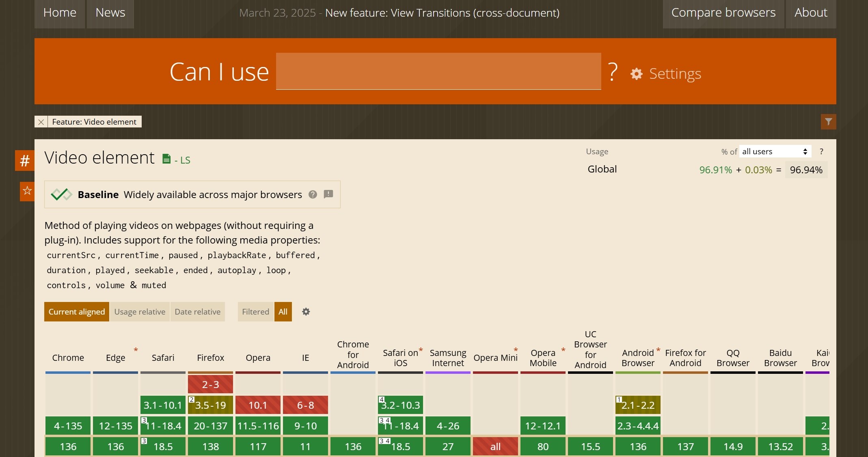This screenshot has height=457, width=868.
Task: Click the Baseline feedback speech bubble icon
Action: point(328,194)
